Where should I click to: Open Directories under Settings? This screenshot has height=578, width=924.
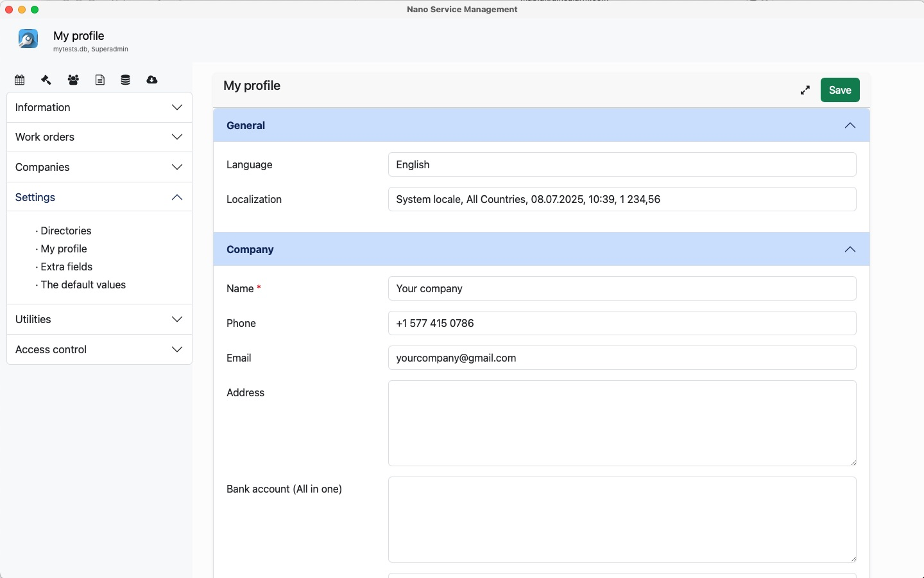66,231
